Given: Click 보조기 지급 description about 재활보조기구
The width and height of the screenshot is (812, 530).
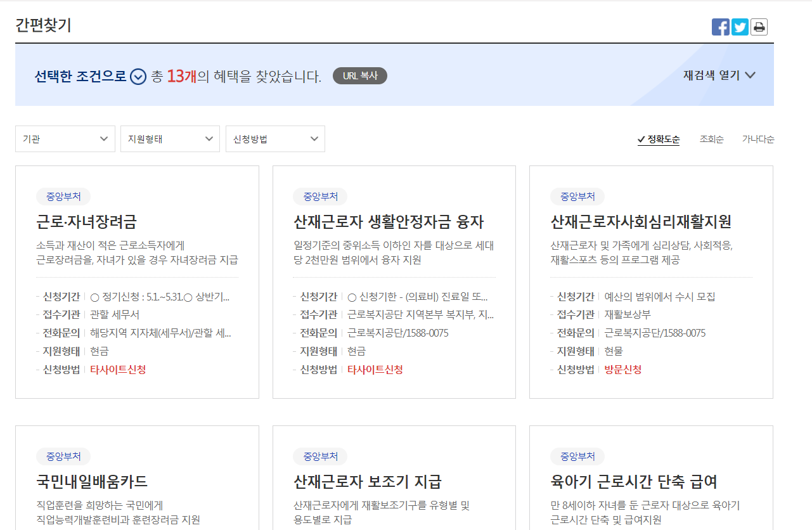Looking at the screenshot, I should pos(382,513).
